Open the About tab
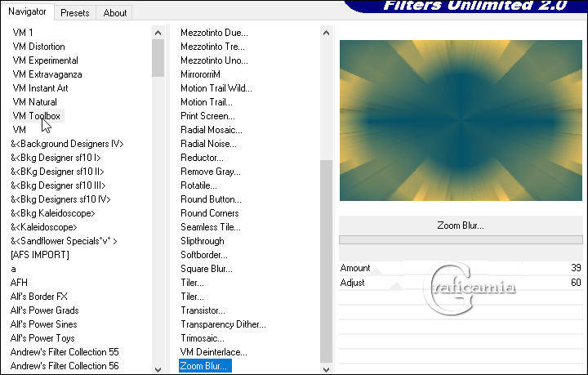This screenshot has width=588, height=375. (115, 13)
